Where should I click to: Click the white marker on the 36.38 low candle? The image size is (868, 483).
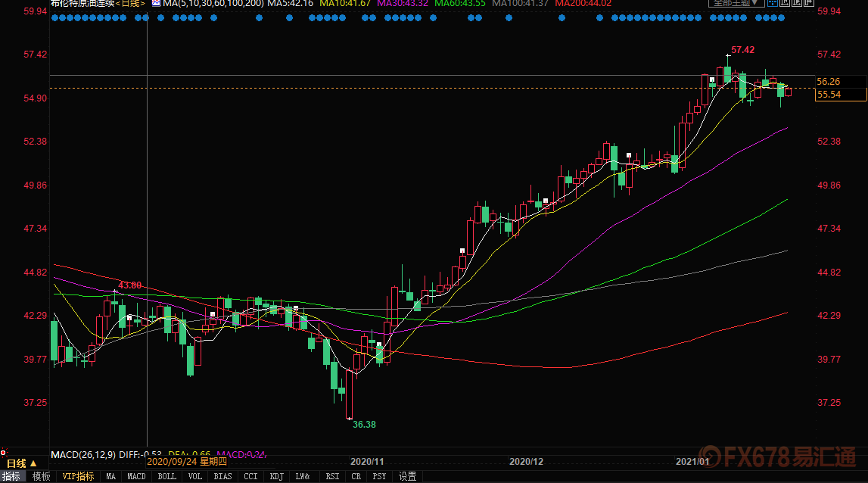[350, 418]
